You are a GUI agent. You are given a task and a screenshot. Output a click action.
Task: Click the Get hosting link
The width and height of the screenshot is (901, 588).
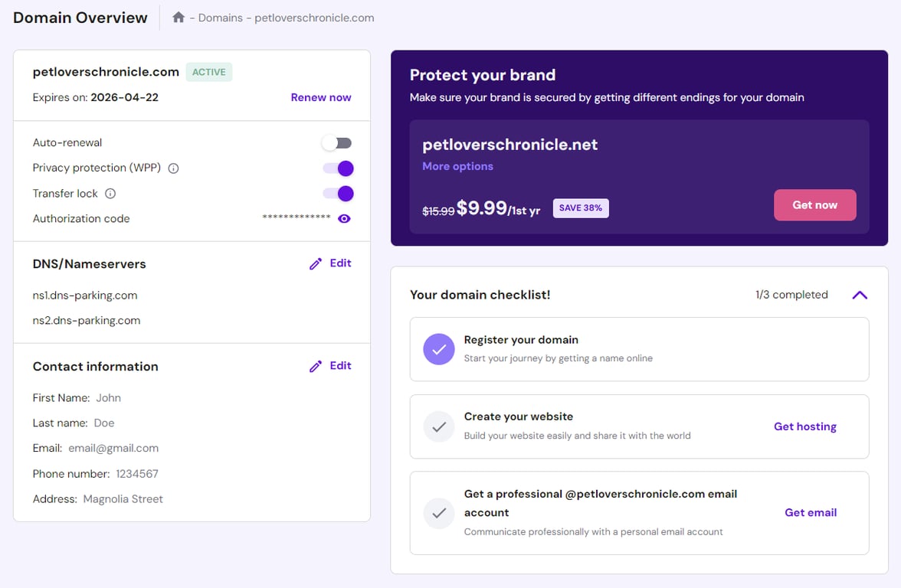point(804,426)
